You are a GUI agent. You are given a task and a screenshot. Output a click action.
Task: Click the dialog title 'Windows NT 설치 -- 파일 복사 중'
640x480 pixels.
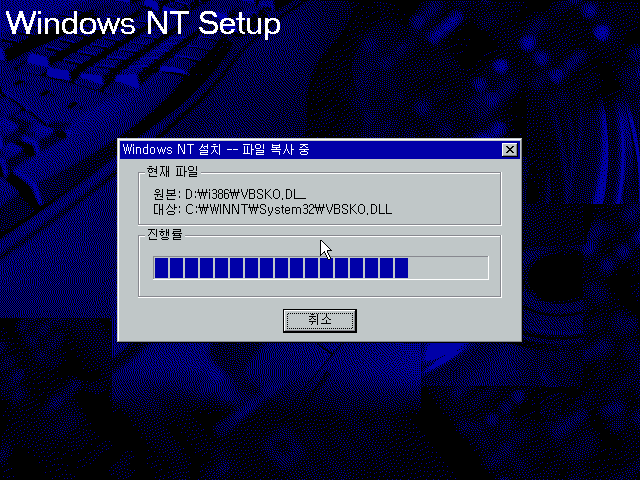[216, 149]
